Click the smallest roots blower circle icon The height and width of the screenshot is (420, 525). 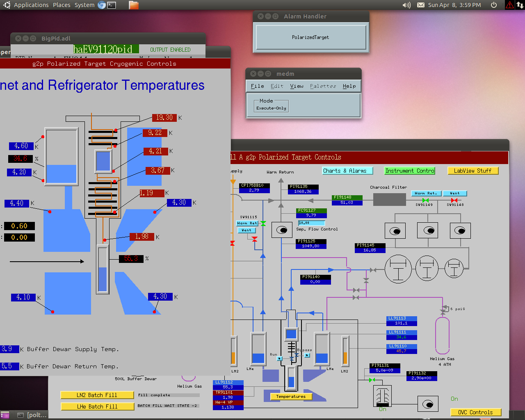click(x=454, y=269)
